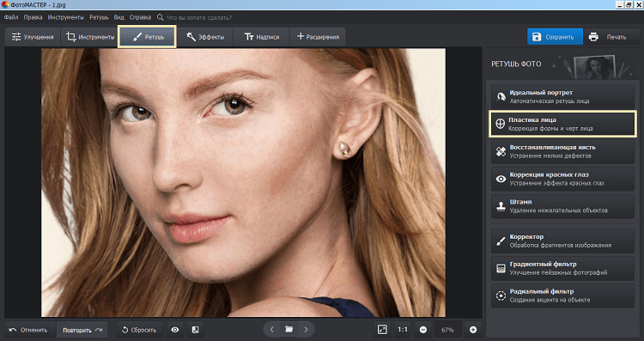
Task: Go to previous photo arrow
Action: (271, 330)
